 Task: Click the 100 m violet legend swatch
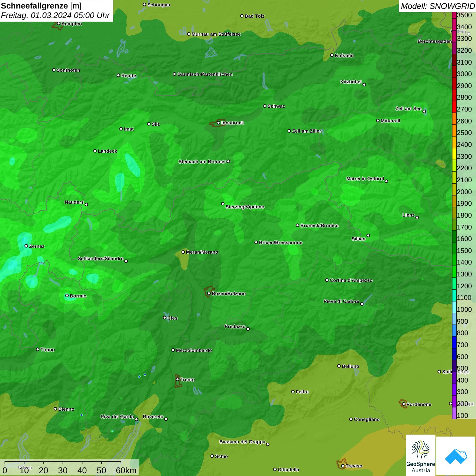tap(454, 413)
